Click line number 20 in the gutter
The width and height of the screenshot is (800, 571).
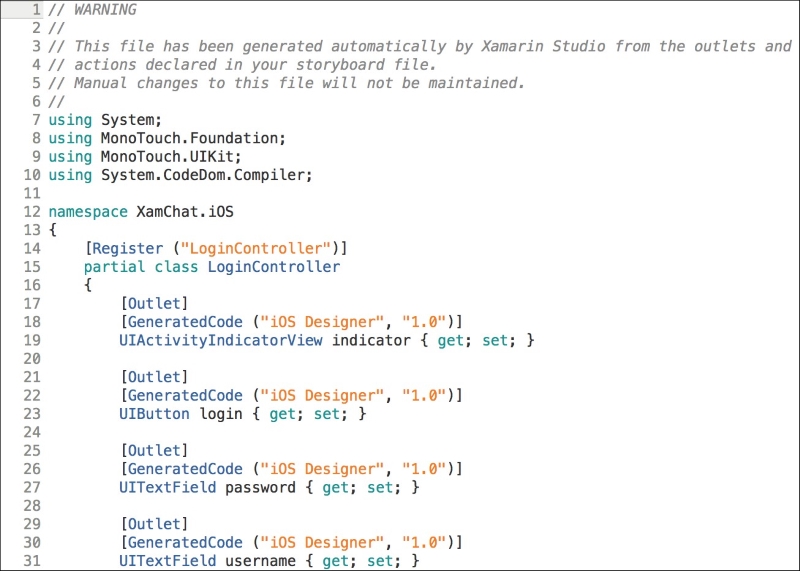tap(32, 359)
